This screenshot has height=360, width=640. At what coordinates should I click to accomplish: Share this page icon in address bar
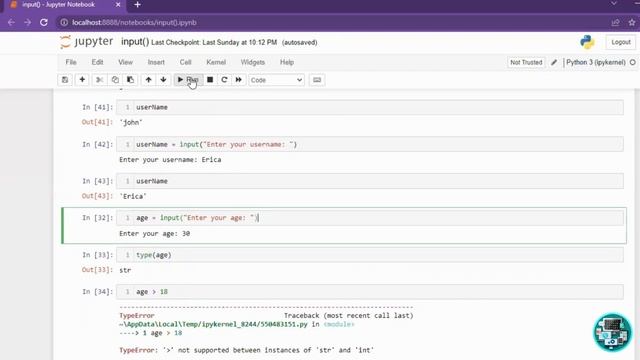[615, 22]
